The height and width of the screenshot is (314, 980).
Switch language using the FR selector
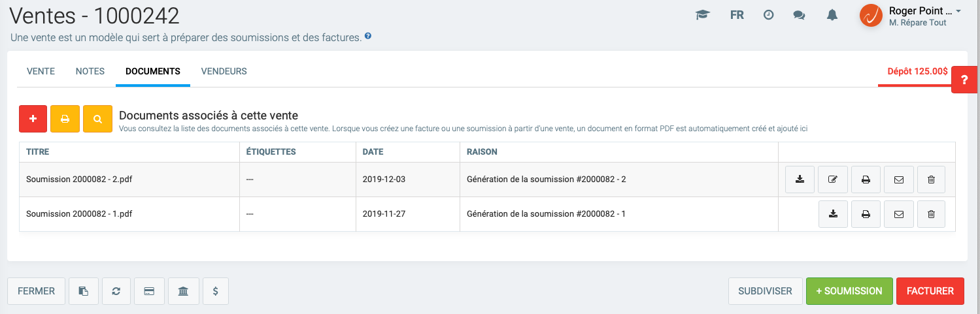pos(737,16)
